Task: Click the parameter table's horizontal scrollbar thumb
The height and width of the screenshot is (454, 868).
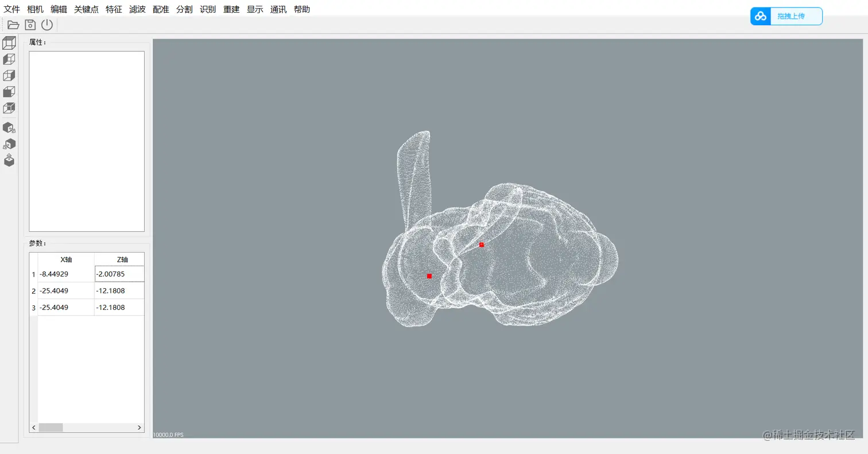Action: coord(51,428)
